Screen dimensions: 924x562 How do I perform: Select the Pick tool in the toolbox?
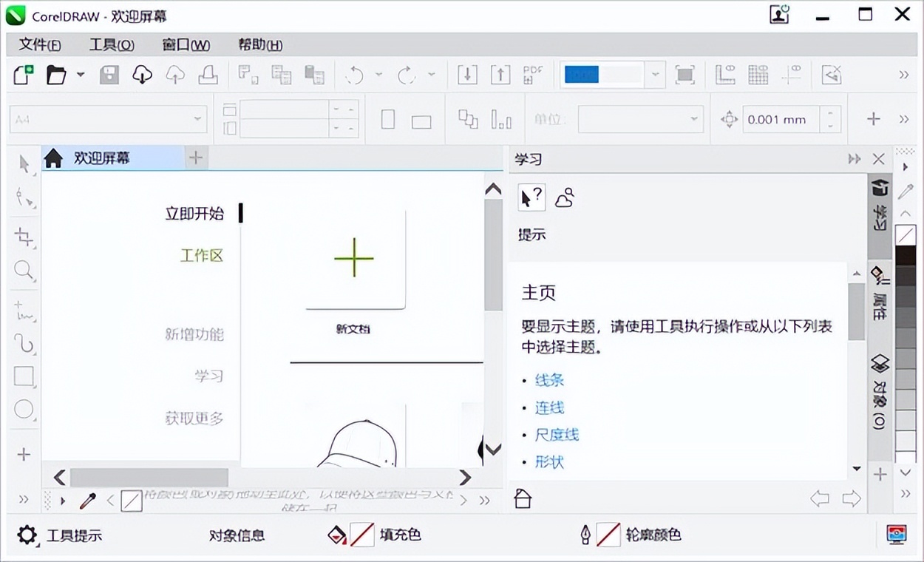tap(22, 164)
